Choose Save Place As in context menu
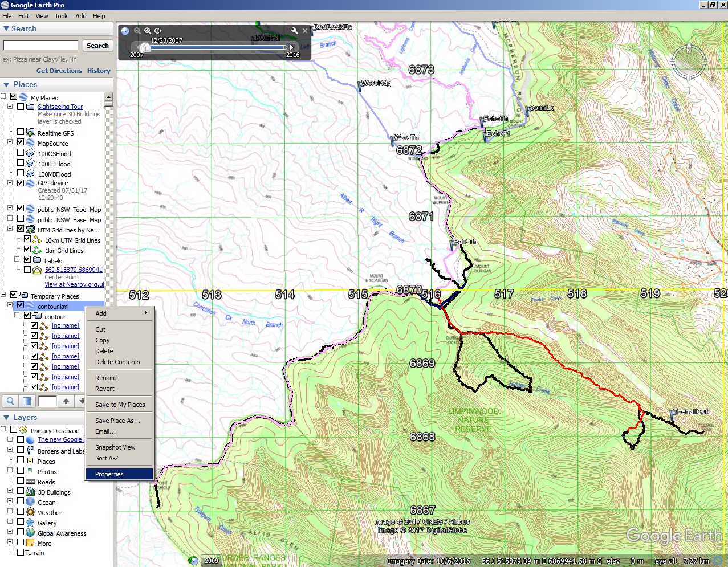Viewport: 728px width, 567px height. 120,421
